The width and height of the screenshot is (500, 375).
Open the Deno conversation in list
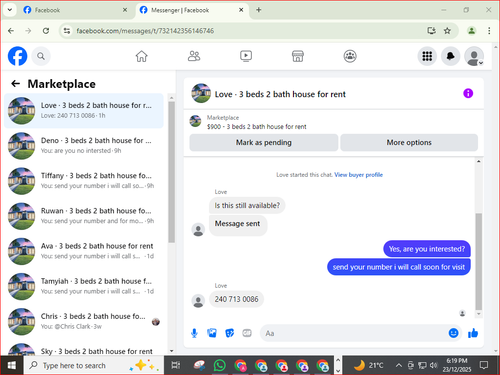84,146
